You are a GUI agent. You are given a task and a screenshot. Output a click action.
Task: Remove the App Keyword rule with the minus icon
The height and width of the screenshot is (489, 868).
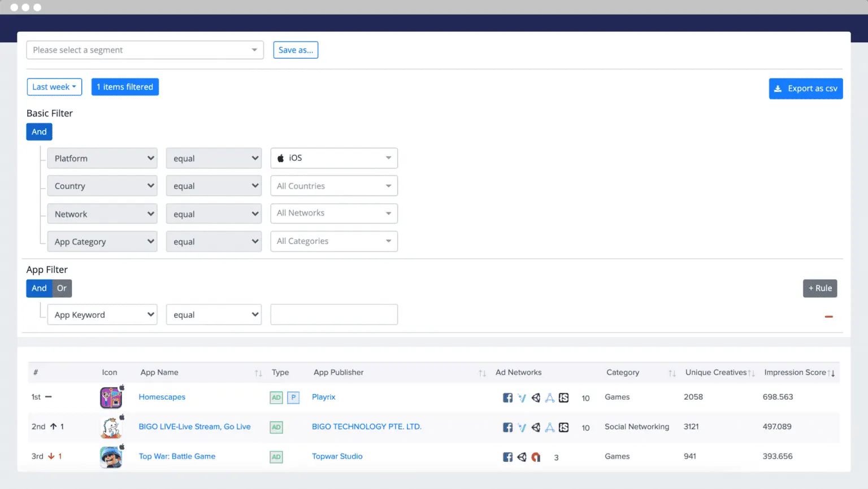[x=829, y=317]
